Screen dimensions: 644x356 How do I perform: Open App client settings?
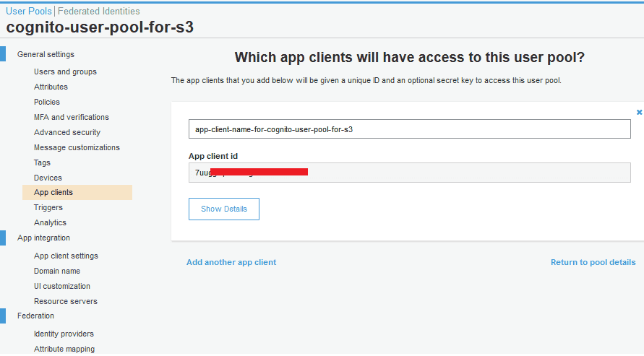click(x=66, y=256)
